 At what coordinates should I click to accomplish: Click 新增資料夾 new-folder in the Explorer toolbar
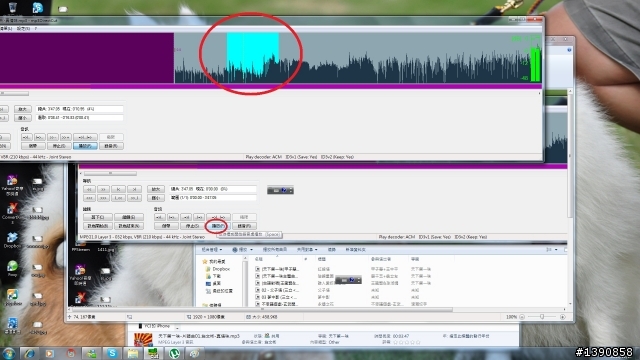point(356,249)
